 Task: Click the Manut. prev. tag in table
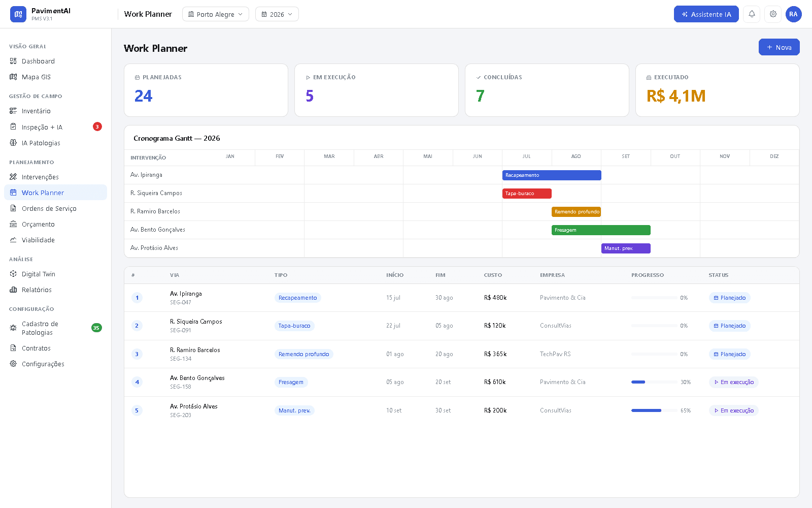pos(294,410)
